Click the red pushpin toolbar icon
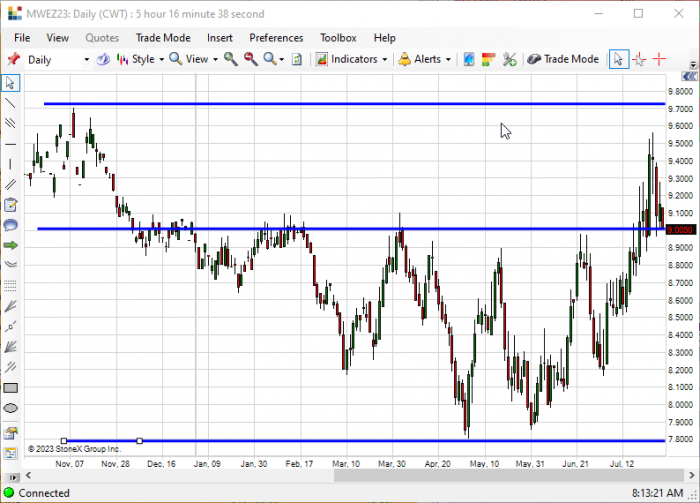The image size is (700, 503). [13, 59]
